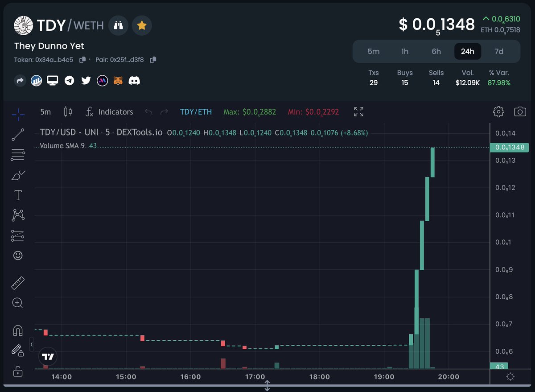Open the Twitter bird icon

click(x=86, y=81)
